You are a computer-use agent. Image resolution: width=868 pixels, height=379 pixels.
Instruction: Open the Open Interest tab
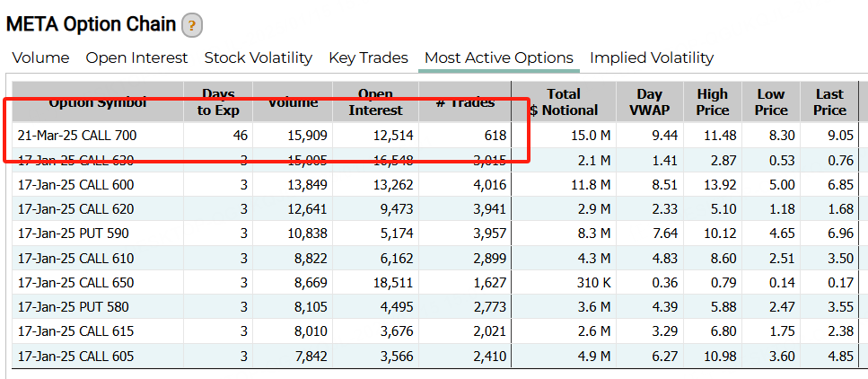tap(136, 57)
